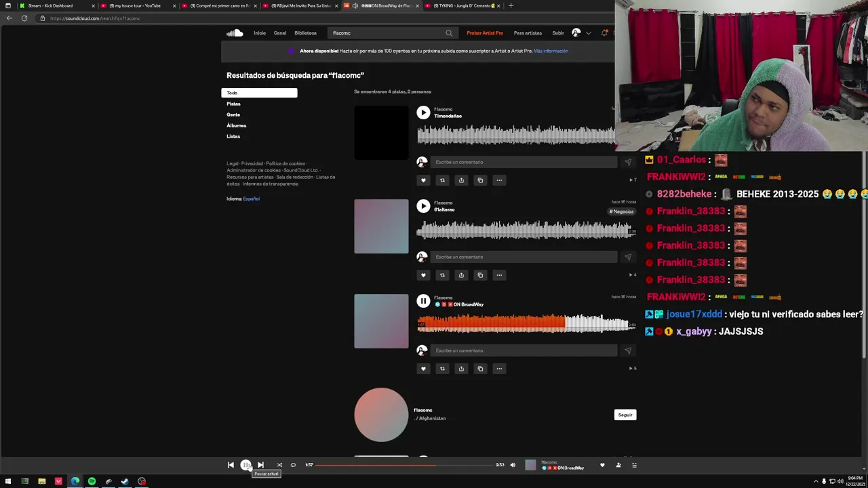Change language via the Español link
868x488 pixels.
coord(251,199)
